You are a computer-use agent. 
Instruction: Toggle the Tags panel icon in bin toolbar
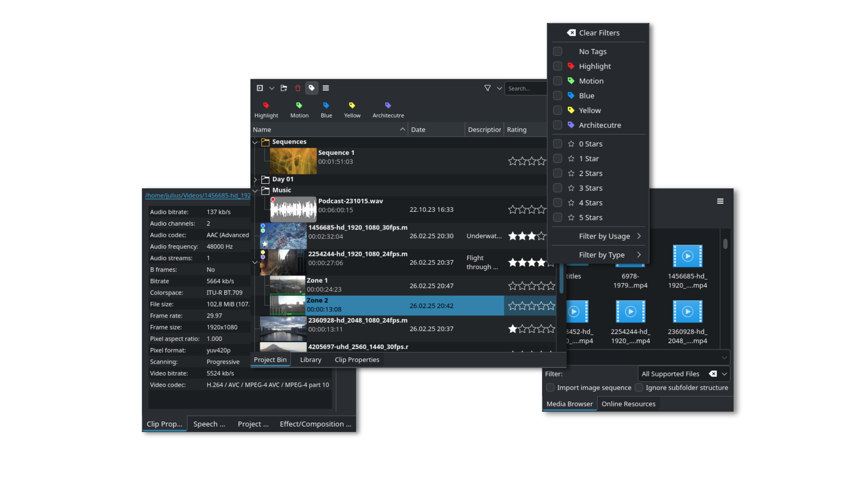312,88
